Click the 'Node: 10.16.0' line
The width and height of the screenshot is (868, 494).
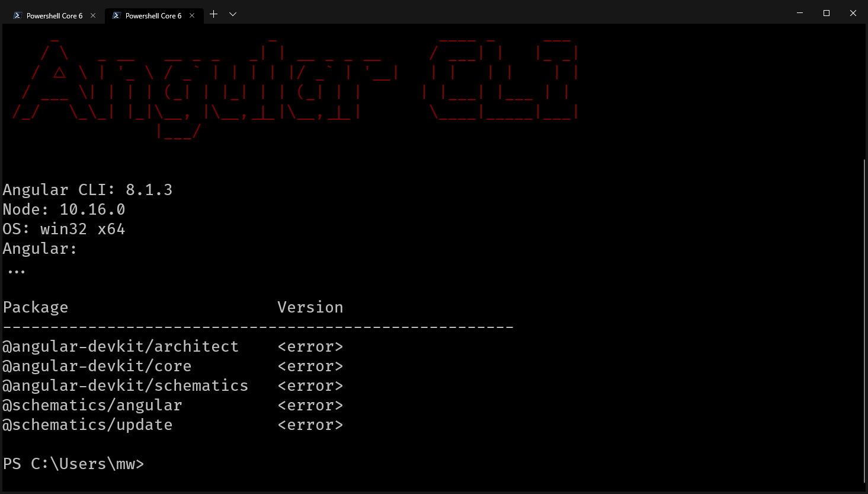click(64, 209)
